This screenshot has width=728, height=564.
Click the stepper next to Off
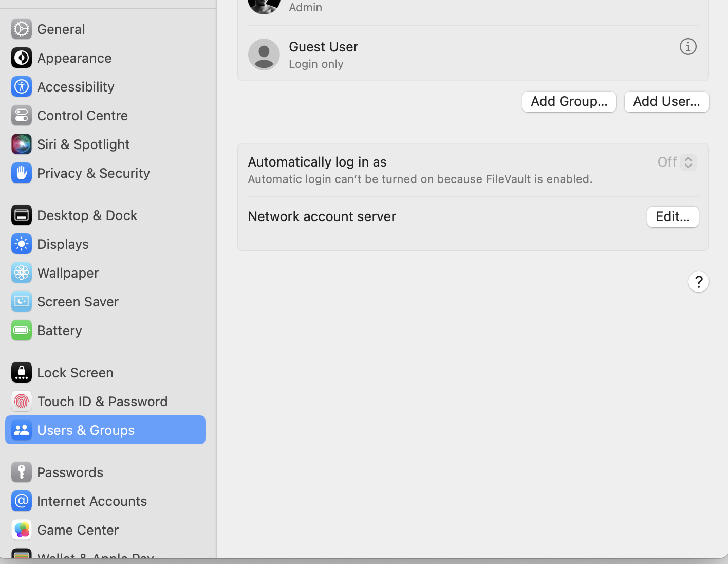689,162
